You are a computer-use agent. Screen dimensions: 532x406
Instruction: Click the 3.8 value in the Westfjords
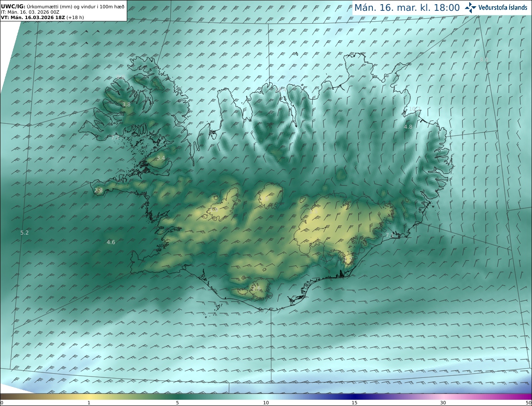pos(126,105)
